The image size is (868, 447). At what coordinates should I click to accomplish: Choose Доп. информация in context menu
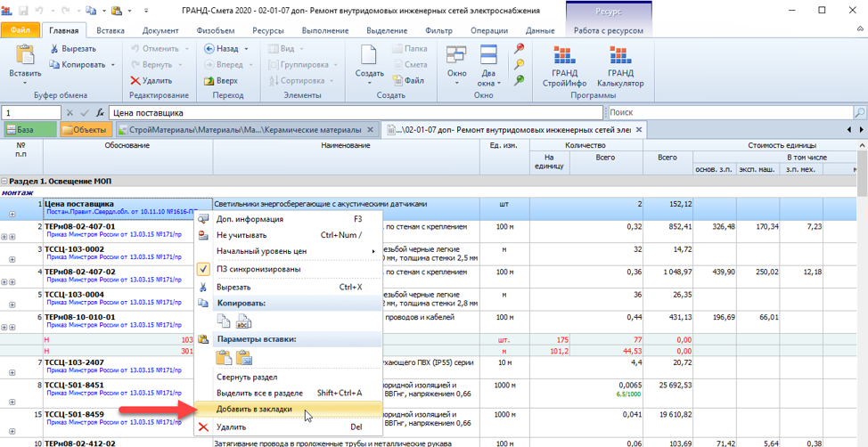289,219
